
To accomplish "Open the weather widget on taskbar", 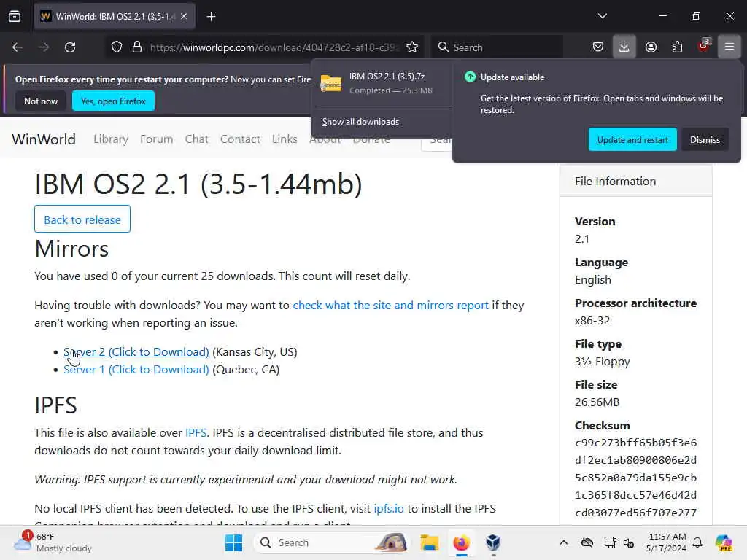I will point(53,542).
